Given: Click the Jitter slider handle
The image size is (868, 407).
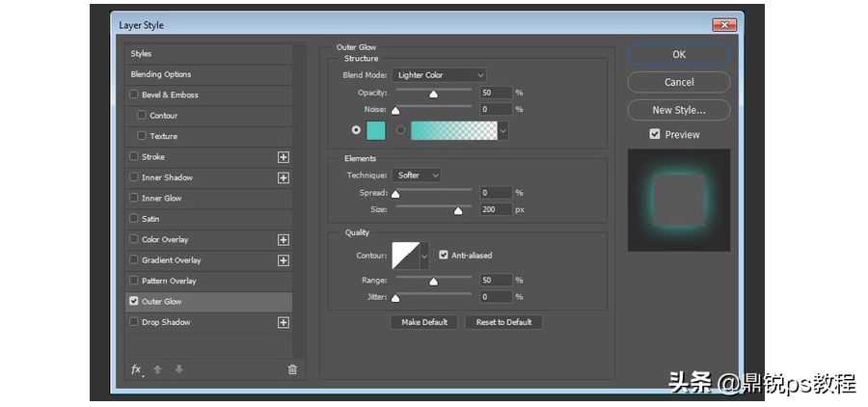Looking at the screenshot, I should tap(395, 298).
